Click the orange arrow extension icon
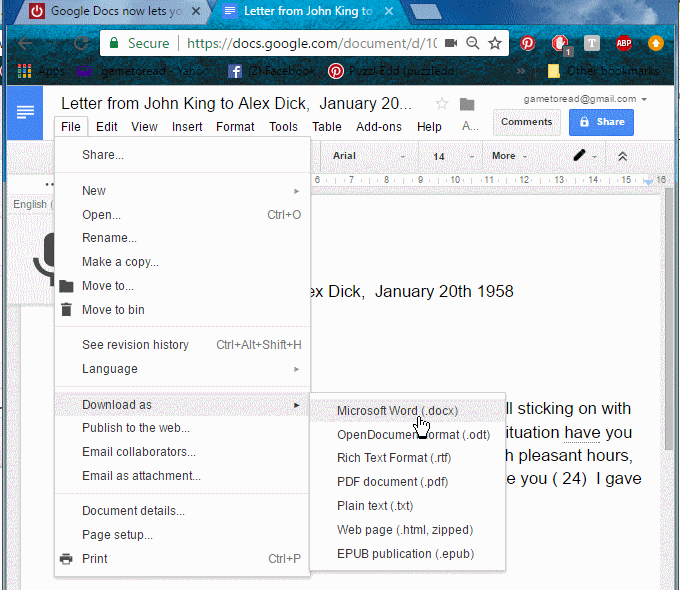Screen dimensions: 680x590 coord(656,43)
